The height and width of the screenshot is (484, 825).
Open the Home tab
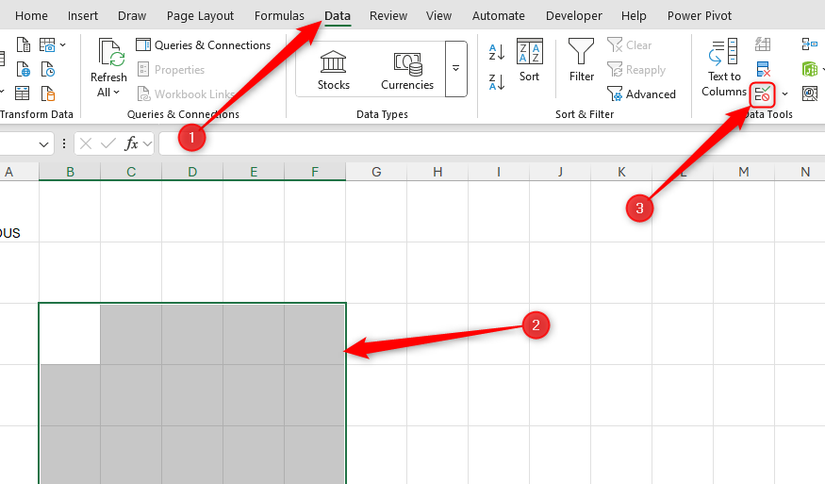[31, 16]
